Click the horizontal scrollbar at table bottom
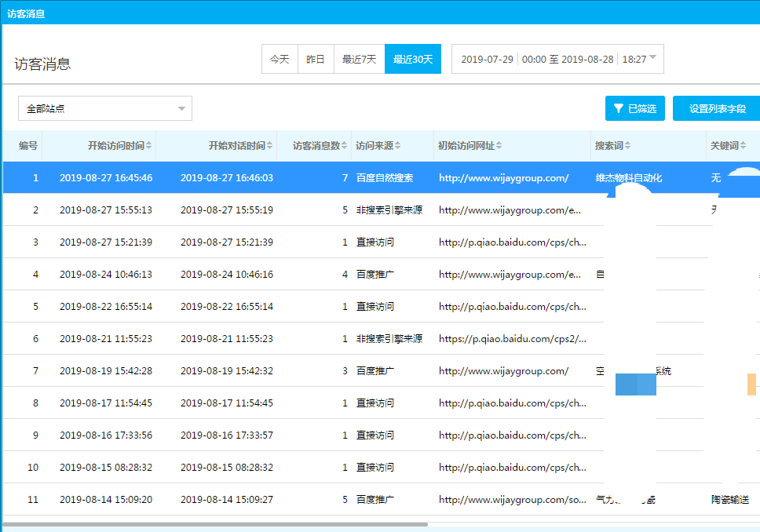760x532 pixels. click(216, 523)
